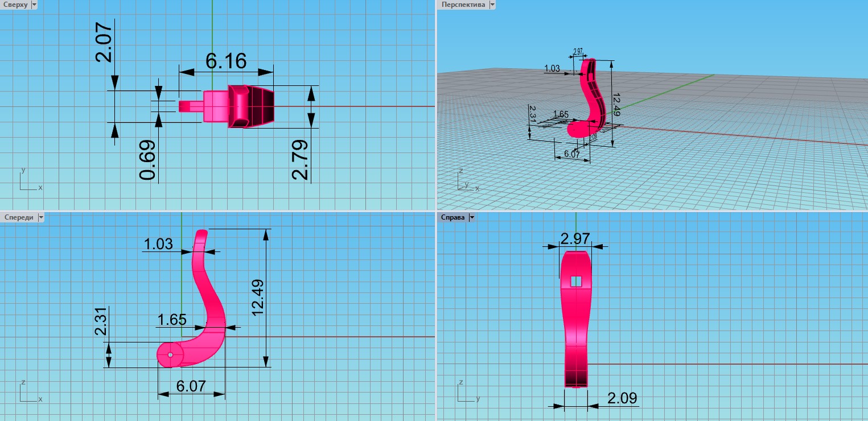Select the Справа viewport title label
Viewport: 868px width, 421px height.
tap(452, 217)
